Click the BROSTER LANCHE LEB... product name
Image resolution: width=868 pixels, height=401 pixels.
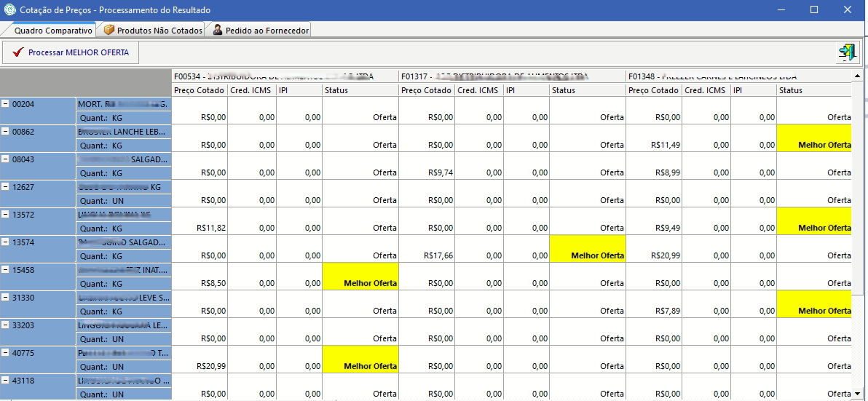click(x=124, y=132)
